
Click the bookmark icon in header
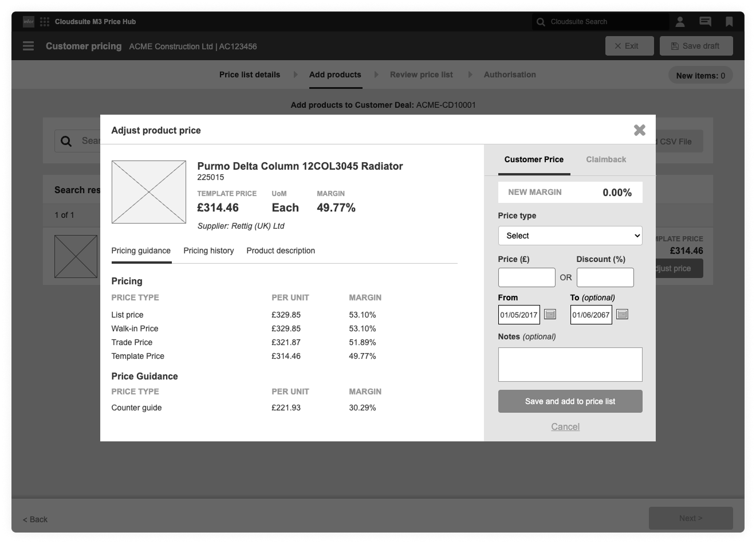pyautogui.click(x=729, y=22)
